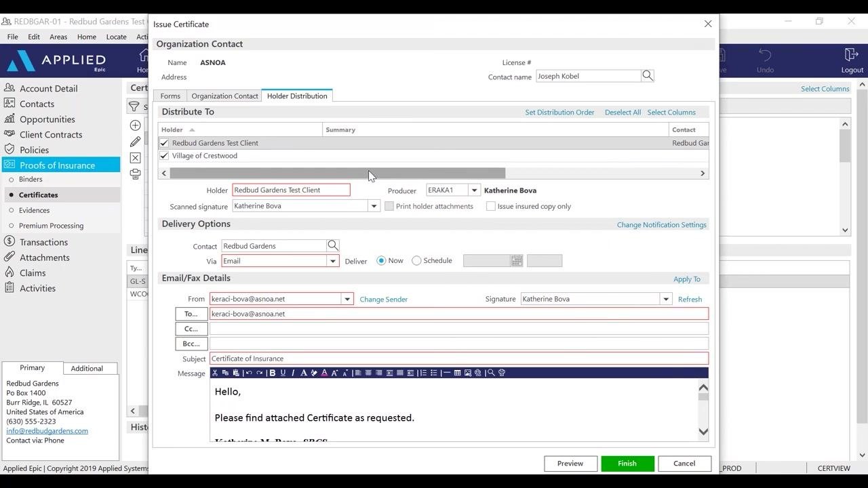Image resolution: width=868 pixels, height=488 pixels.
Task: Uncheck the Village of Crestwood holder checkbox
Action: pyautogui.click(x=164, y=156)
